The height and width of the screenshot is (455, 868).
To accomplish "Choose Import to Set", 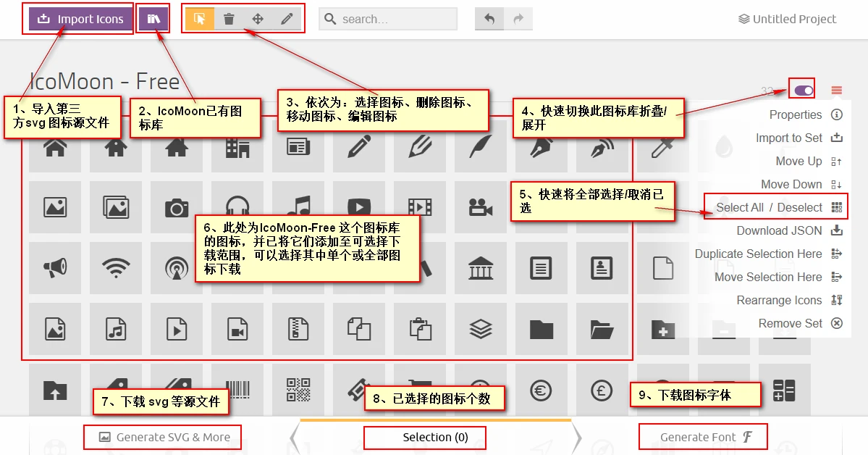I will pyautogui.click(x=799, y=138).
